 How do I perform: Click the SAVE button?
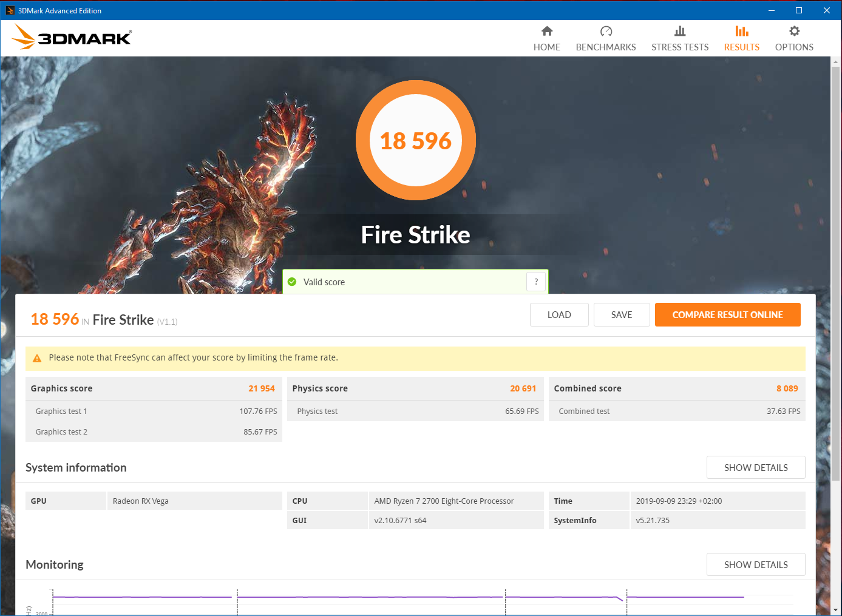click(622, 315)
